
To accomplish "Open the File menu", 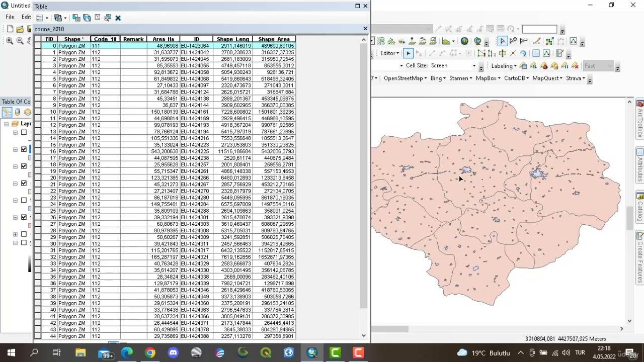I will [10, 17].
